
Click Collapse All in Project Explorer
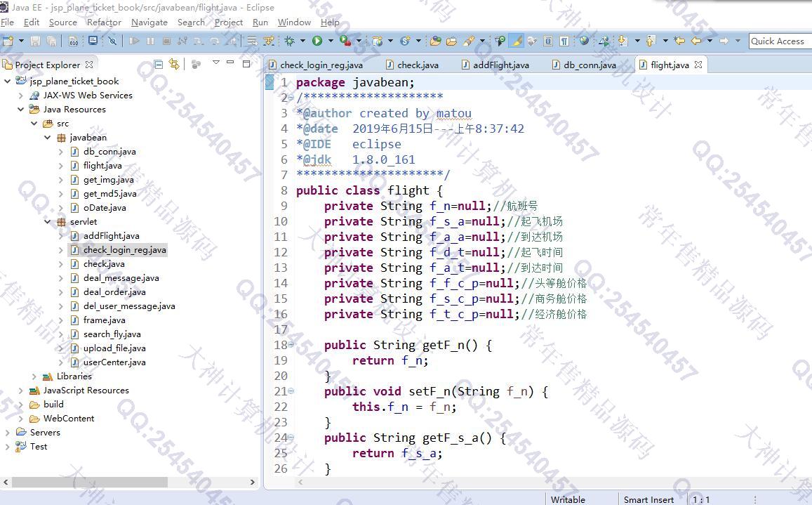[159, 65]
